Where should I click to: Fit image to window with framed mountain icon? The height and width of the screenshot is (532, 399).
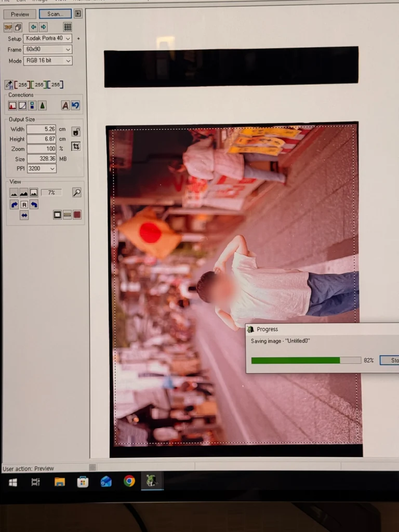(x=34, y=193)
